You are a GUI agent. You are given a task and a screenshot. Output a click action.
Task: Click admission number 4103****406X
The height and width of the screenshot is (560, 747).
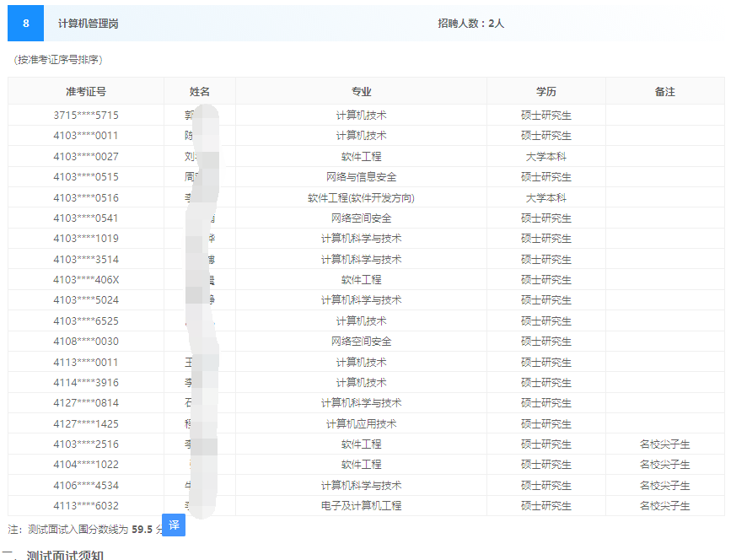[86, 280]
